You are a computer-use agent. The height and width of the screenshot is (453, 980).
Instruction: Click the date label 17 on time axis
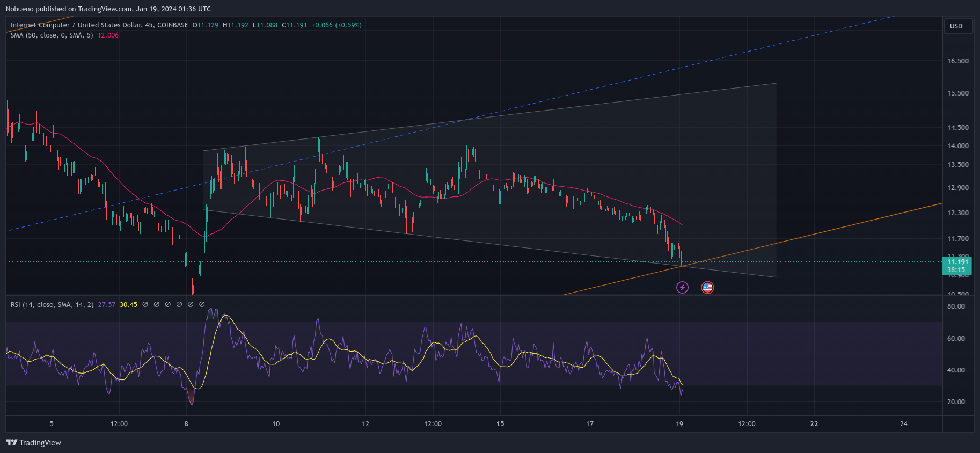click(590, 424)
